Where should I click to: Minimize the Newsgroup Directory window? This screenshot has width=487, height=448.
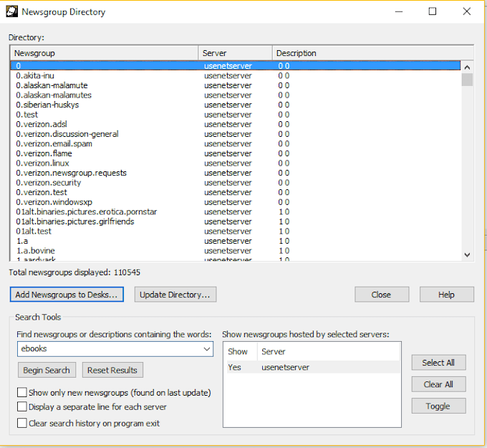coord(399,11)
